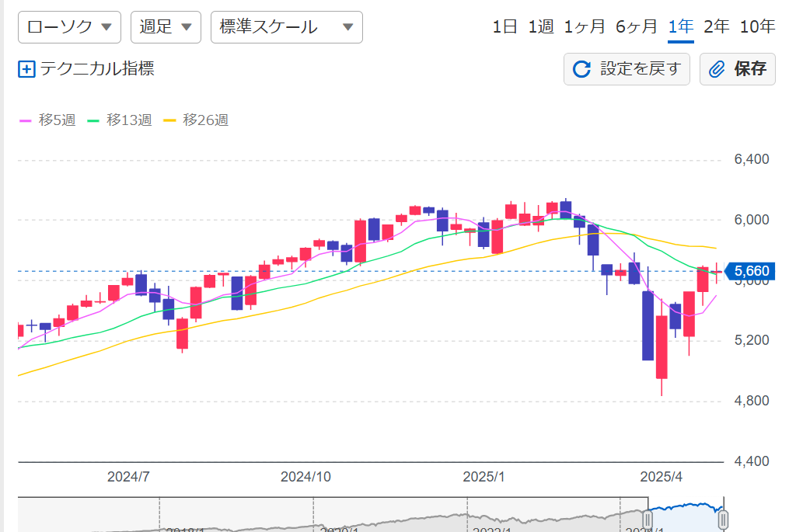Select the 10年 range tab
The image size is (789, 532).
[757, 26]
